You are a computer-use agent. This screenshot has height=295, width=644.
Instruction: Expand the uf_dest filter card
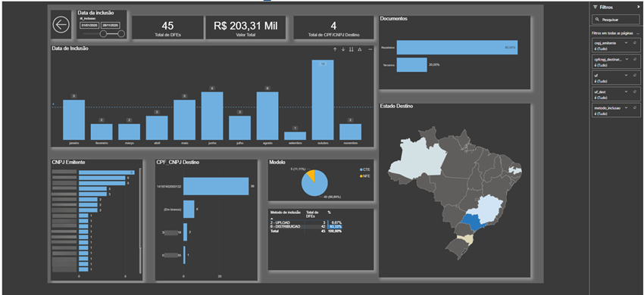click(627, 92)
